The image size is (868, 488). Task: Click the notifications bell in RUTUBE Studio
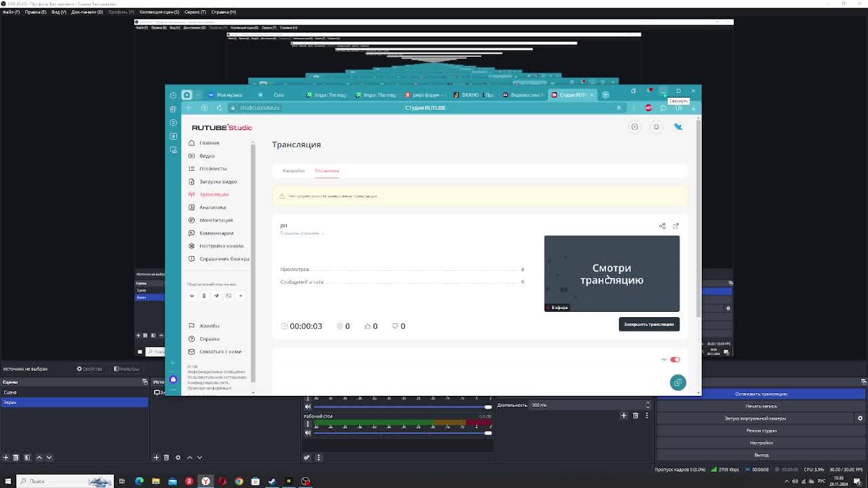tap(656, 127)
